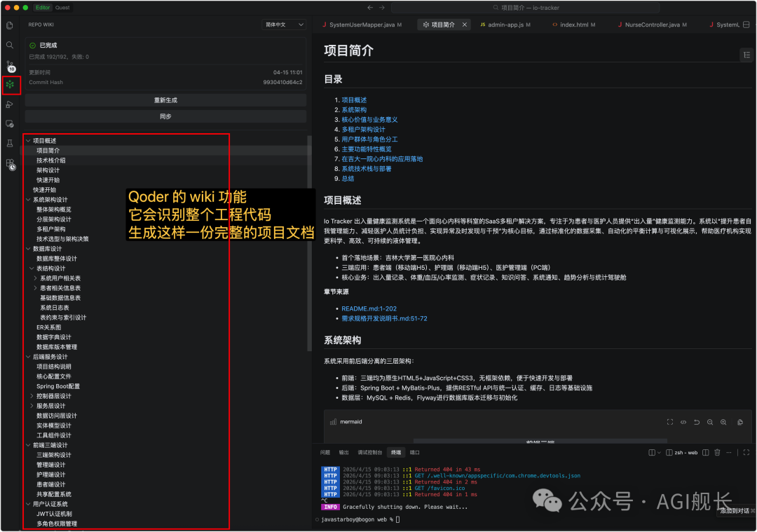The width and height of the screenshot is (757, 532).
Task: Show mermaid source code view
Action: click(x=683, y=423)
